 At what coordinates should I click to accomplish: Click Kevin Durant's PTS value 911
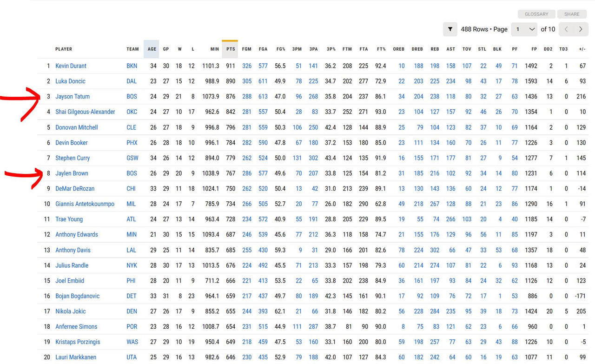coord(231,66)
